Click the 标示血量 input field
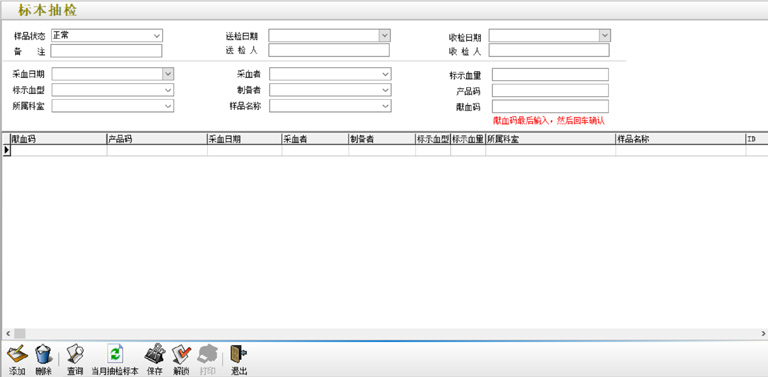Image resolution: width=768 pixels, height=377 pixels. (x=551, y=74)
